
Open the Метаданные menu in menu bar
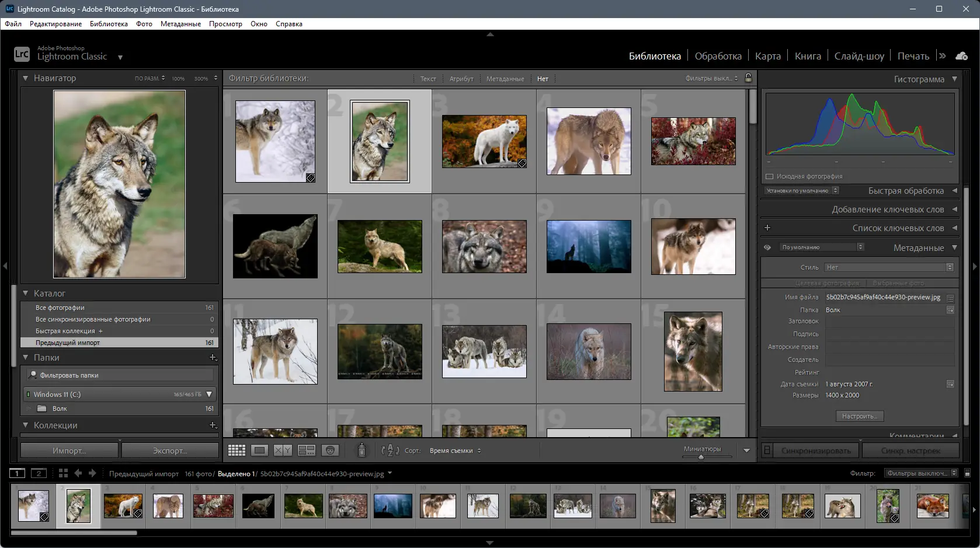tap(180, 24)
